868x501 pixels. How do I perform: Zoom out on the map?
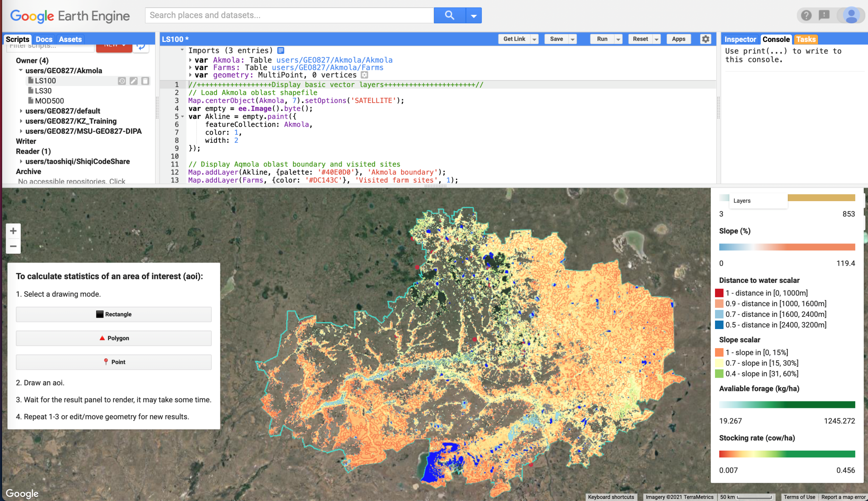coord(13,246)
